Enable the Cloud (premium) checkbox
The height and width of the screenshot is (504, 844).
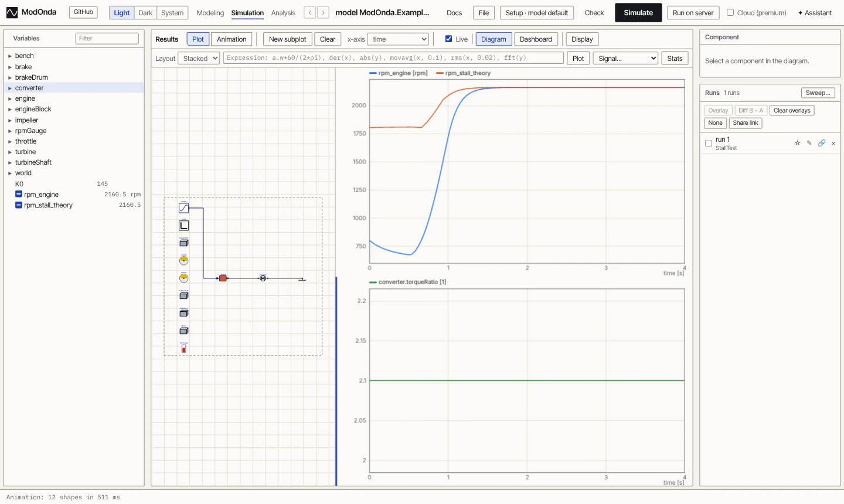[x=730, y=12]
